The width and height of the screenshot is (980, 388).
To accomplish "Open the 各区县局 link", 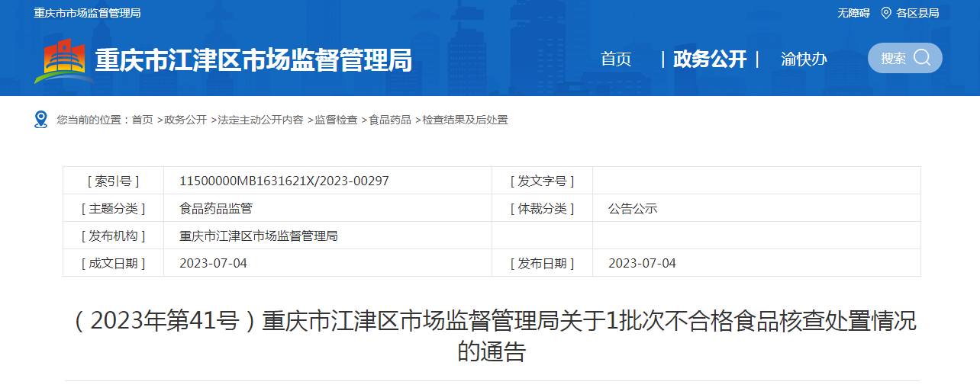I will (917, 13).
